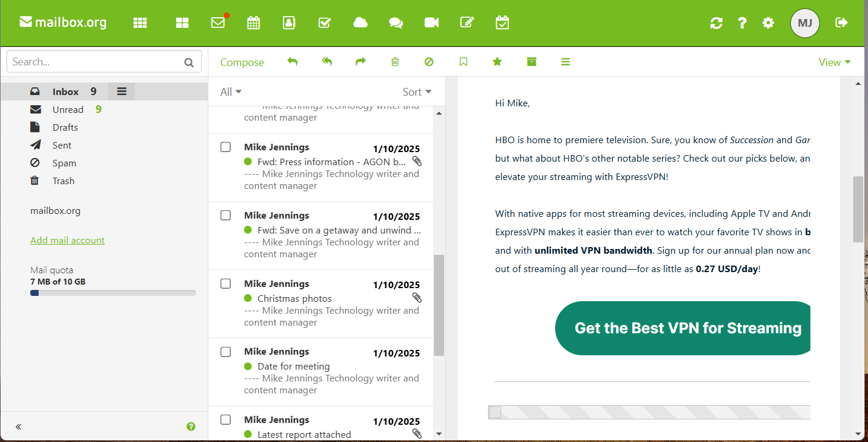Click the Delete trash icon in toolbar

395,62
